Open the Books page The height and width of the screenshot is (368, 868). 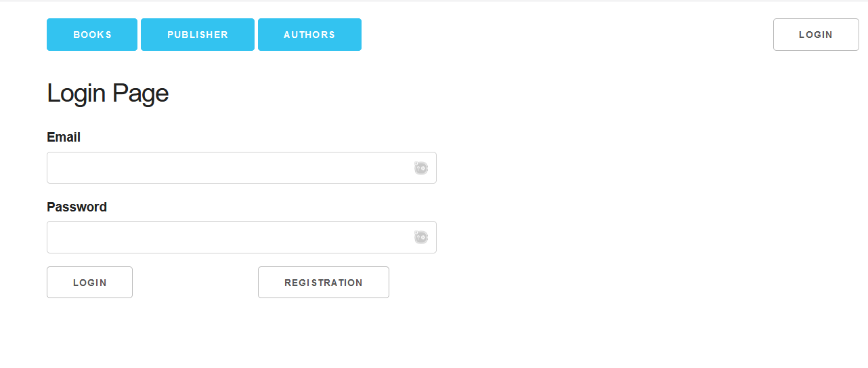[x=92, y=35]
